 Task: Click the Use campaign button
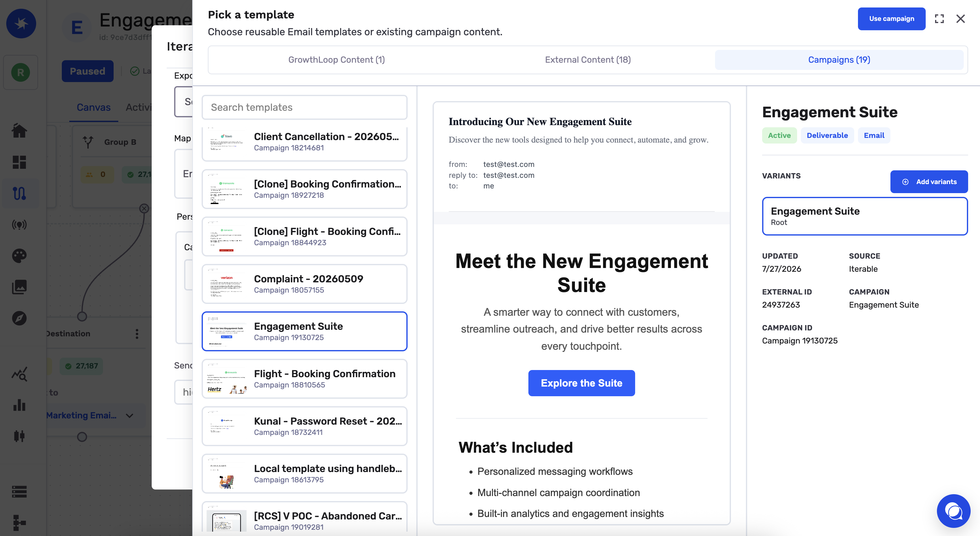point(891,19)
